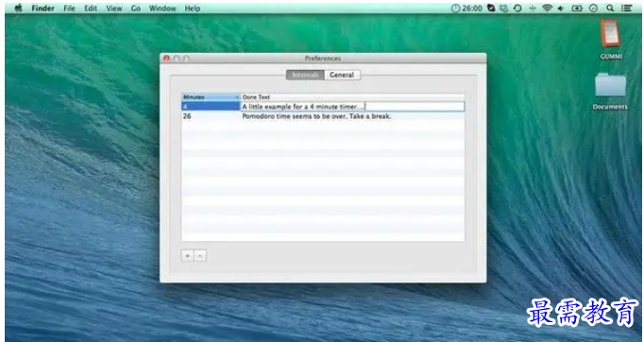Open the File menu

(x=70, y=8)
